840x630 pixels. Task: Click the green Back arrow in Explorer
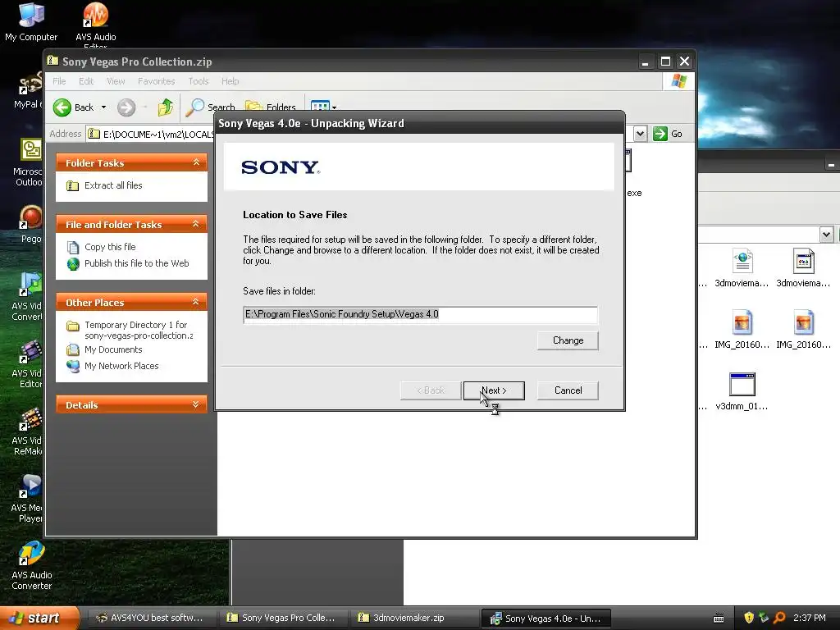(62, 107)
